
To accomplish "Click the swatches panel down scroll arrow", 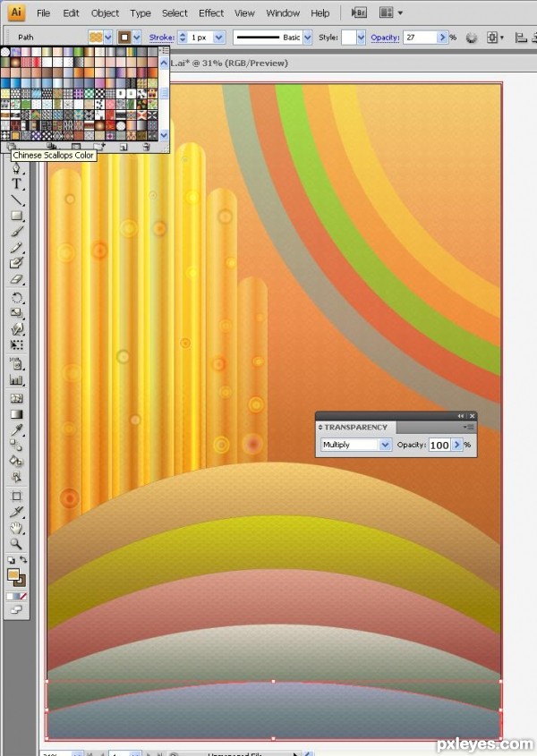I will [x=164, y=135].
